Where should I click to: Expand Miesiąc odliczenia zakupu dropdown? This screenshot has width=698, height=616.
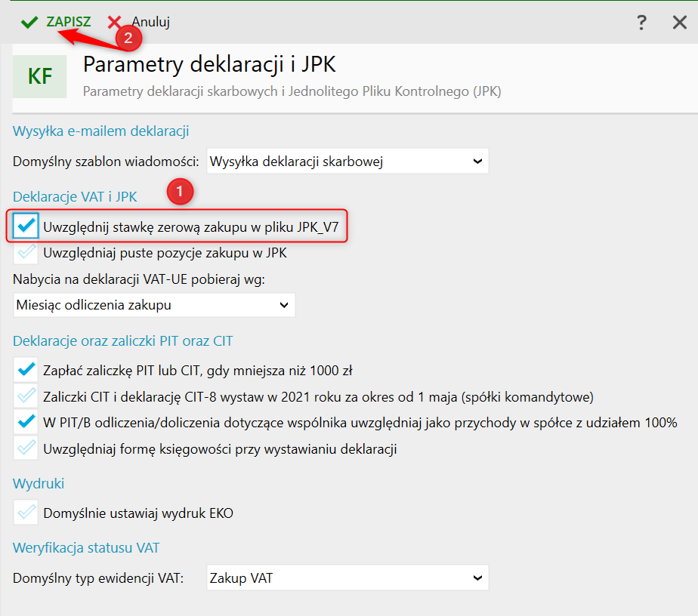(154, 305)
